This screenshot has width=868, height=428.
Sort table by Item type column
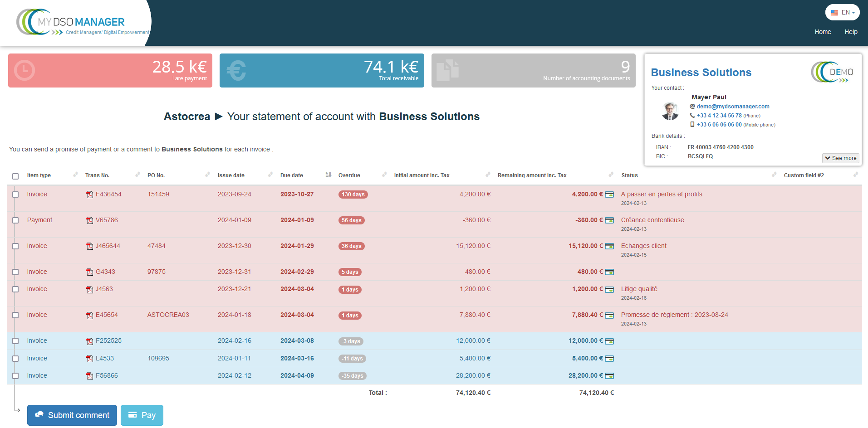point(52,175)
